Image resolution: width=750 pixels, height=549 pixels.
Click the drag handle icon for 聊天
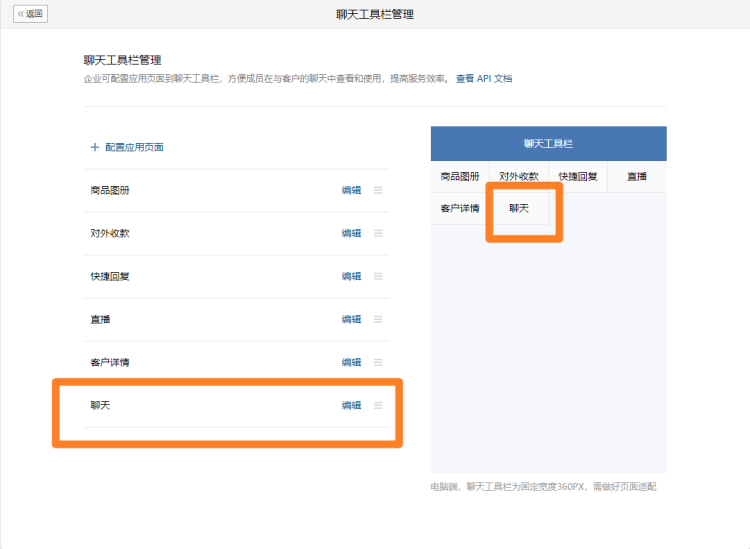pos(378,405)
